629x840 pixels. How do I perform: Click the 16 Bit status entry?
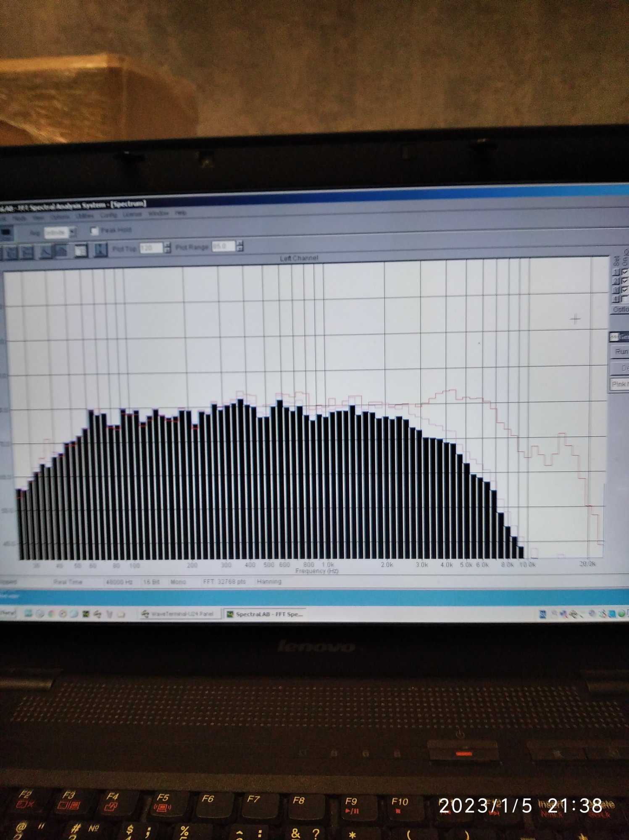click(x=151, y=582)
